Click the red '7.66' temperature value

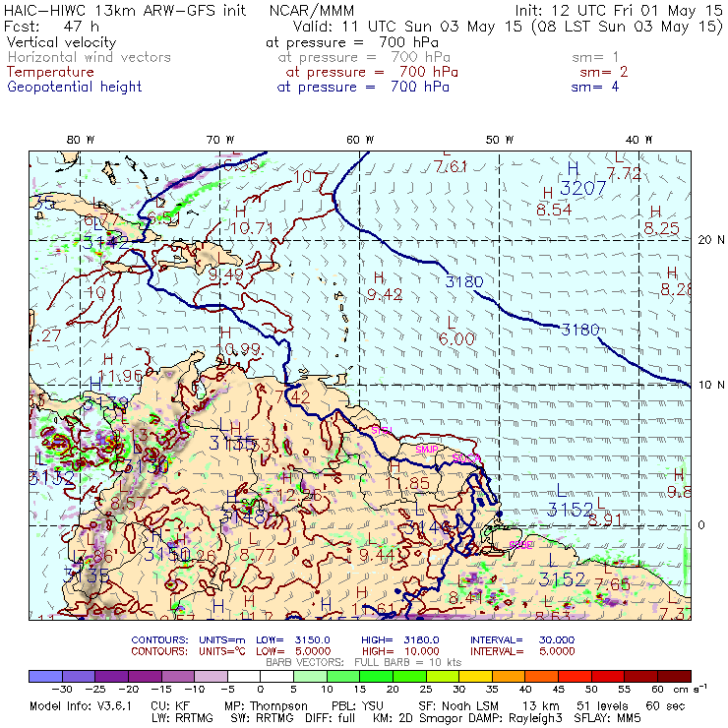(612, 584)
